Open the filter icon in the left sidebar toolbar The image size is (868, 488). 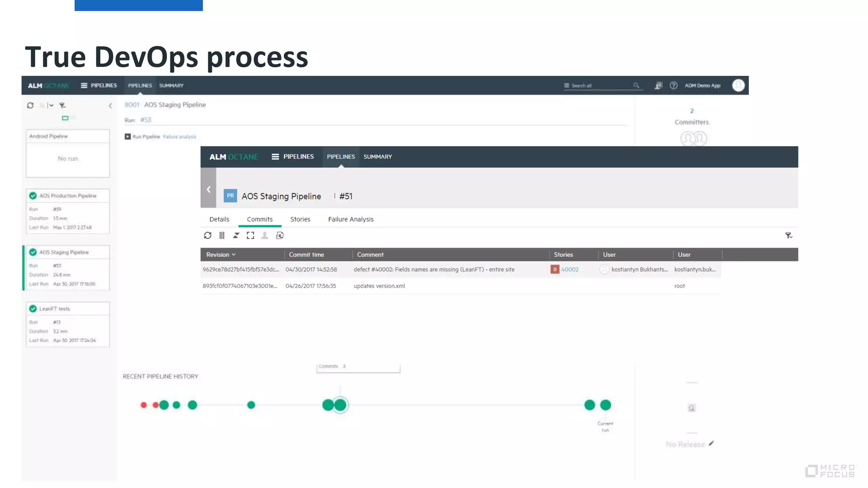(62, 105)
